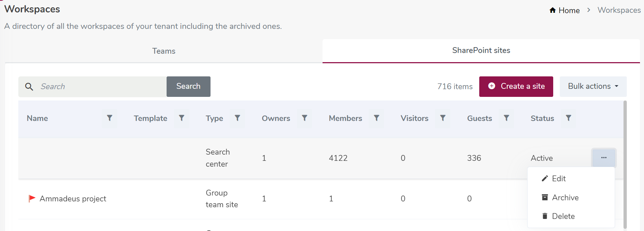Viewport: 644px width, 231px height.
Task: Click the 716 items count
Action: (x=455, y=87)
